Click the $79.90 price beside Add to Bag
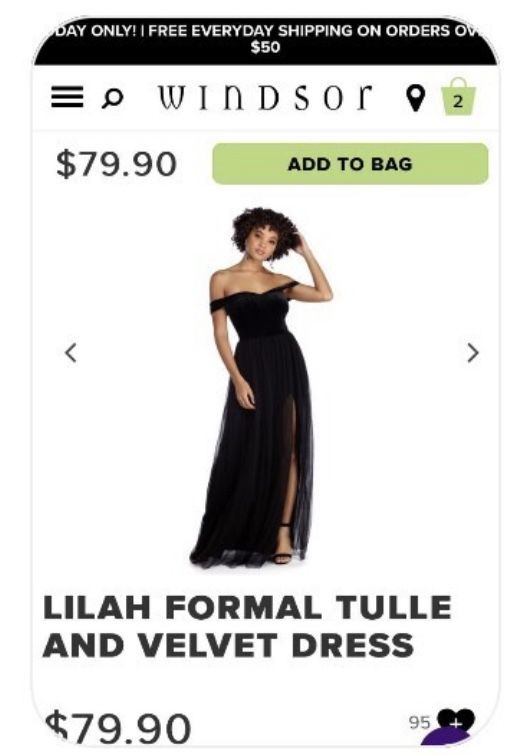This screenshot has width=529, height=755. 116,164
